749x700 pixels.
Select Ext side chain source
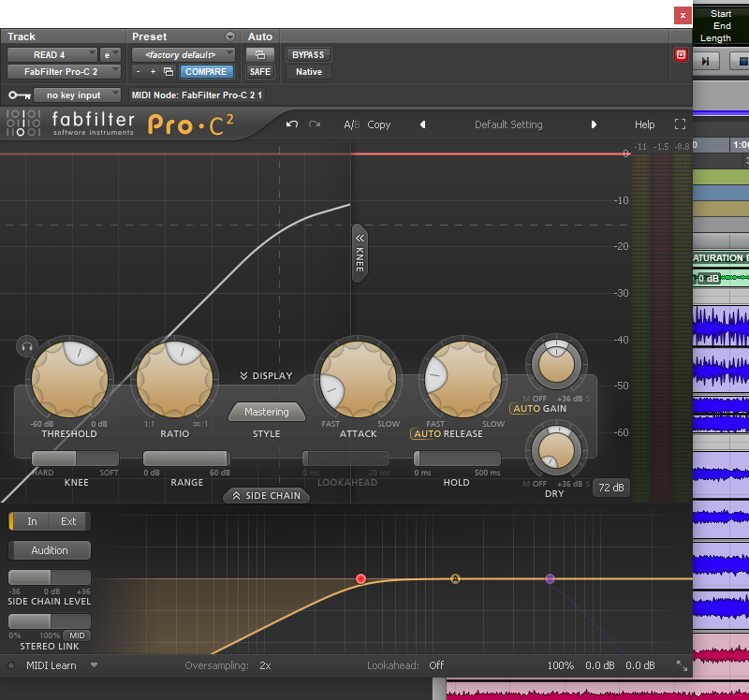coord(68,521)
